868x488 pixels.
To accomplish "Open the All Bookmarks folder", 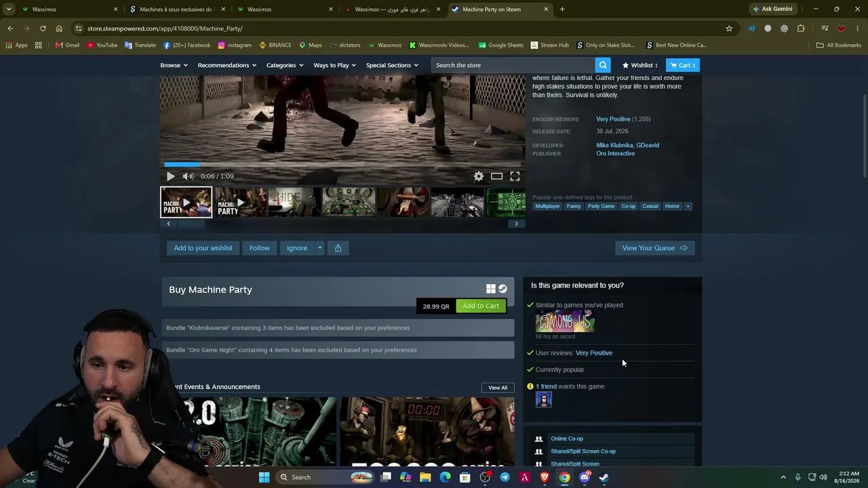I will pos(838,45).
